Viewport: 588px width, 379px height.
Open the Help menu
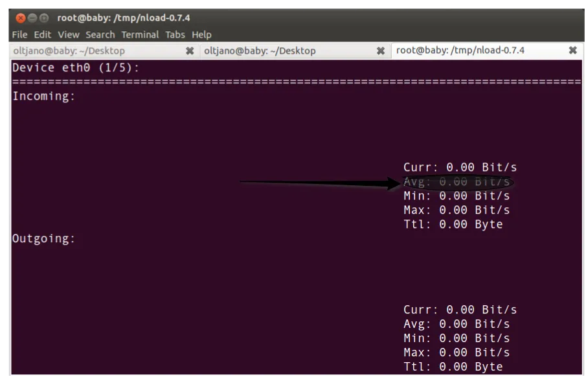[201, 34]
